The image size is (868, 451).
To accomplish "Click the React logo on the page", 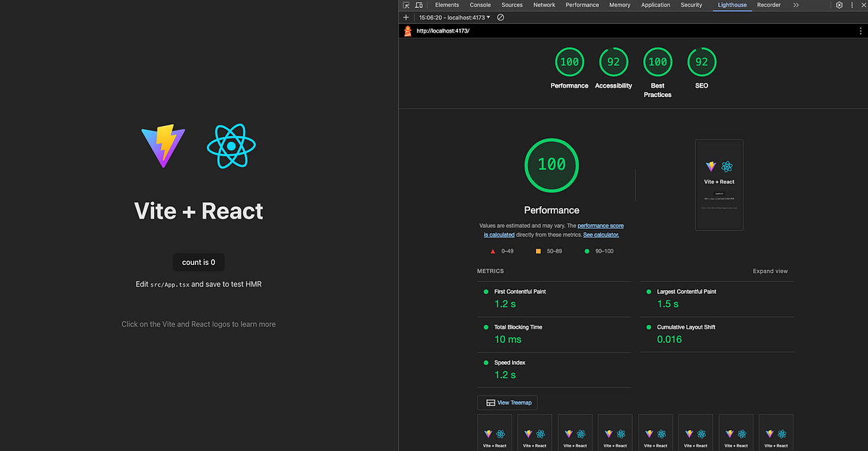I will point(231,146).
